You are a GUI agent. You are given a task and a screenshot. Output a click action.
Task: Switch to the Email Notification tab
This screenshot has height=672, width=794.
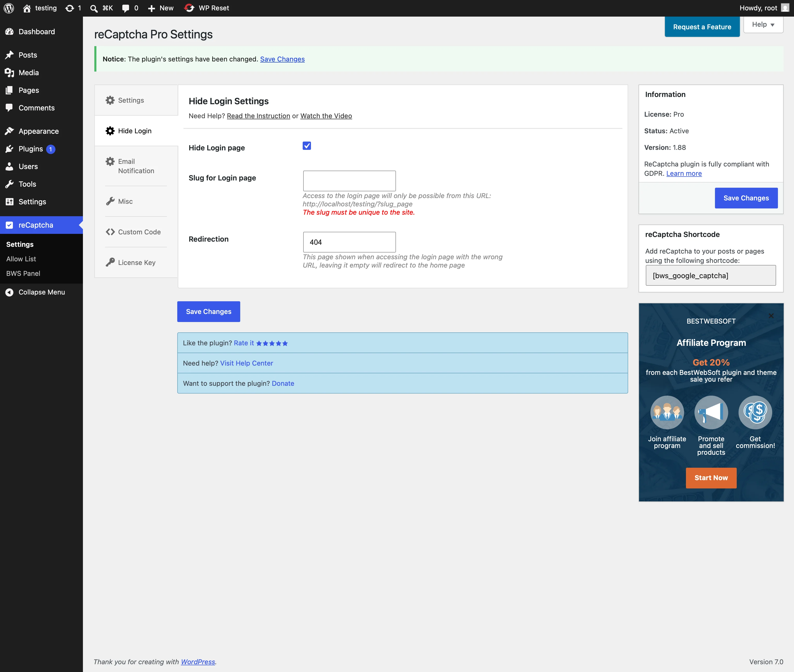136,166
